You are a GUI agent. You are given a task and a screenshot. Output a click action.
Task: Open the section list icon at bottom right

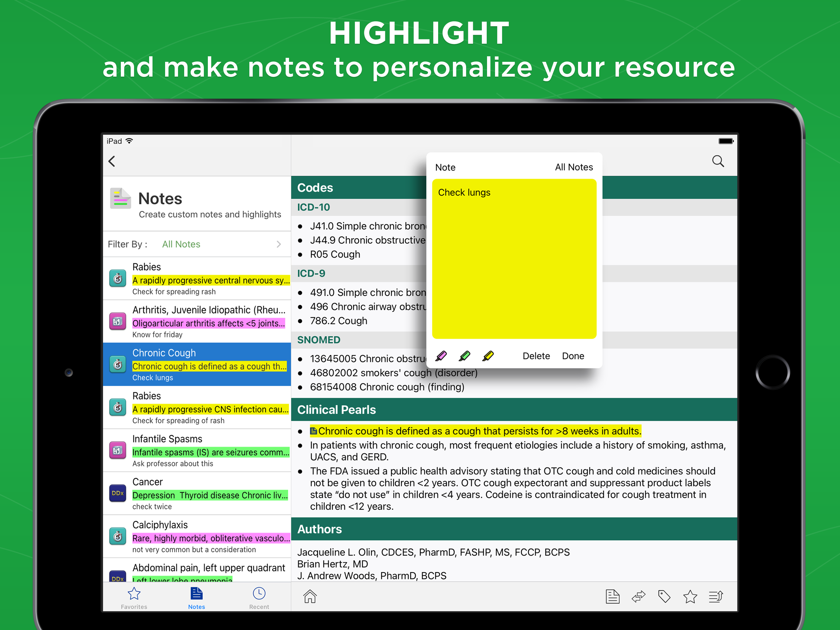click(716, 596)
